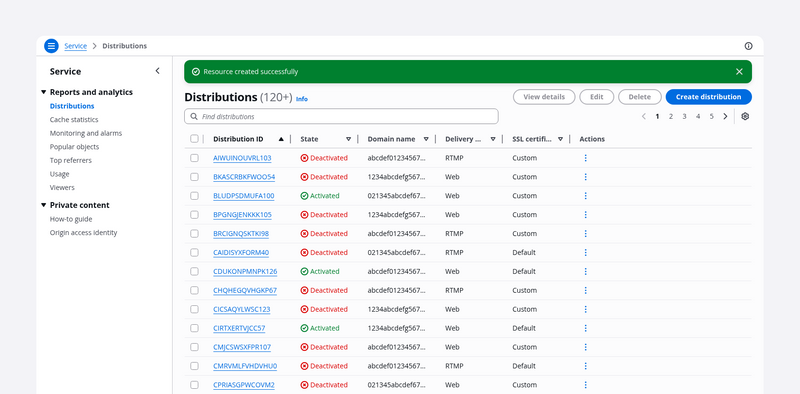This screenshot has width=800, height=394.
Task: Open the CHQHEGQVHGKP67 distribution link
Action: pyautogui.click(x=245, y=290)
